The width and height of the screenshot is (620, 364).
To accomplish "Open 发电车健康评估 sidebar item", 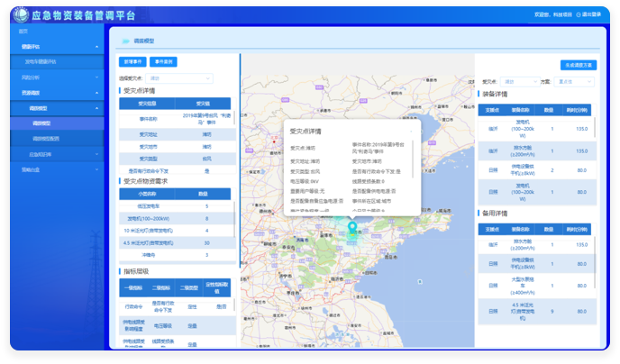I will (41, 61).
